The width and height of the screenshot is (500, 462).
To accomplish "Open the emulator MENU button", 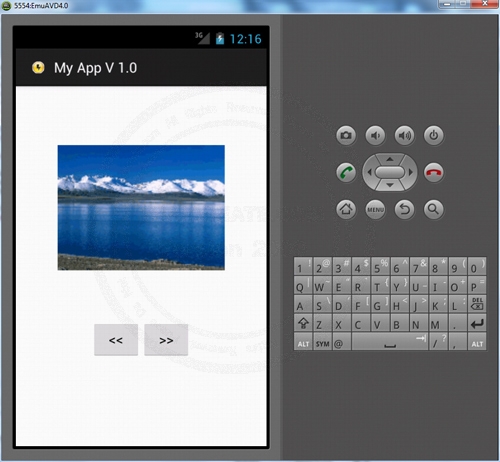I will pos(375,209).
